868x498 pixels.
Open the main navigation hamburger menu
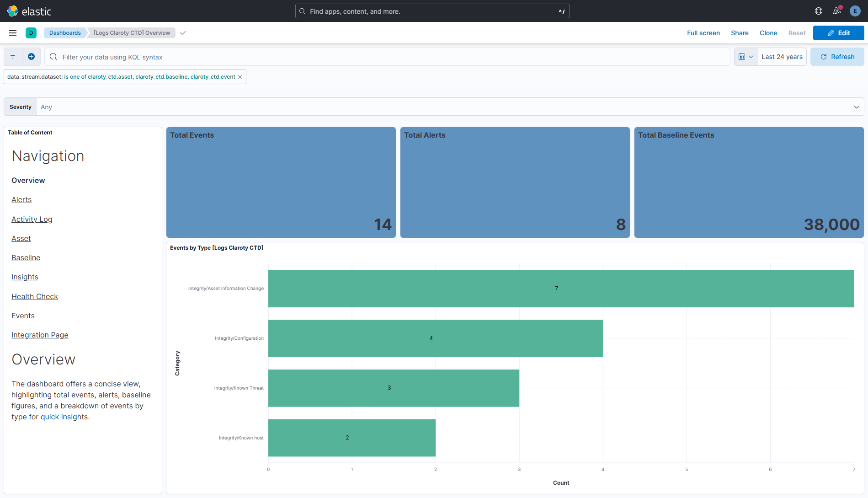[12, 32]
